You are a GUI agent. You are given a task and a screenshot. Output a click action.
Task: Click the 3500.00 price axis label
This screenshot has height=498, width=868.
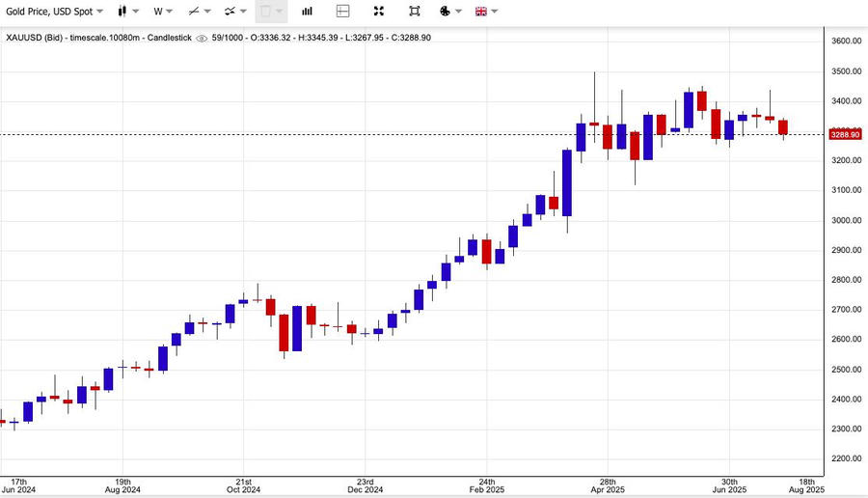(x=846, y=71)
